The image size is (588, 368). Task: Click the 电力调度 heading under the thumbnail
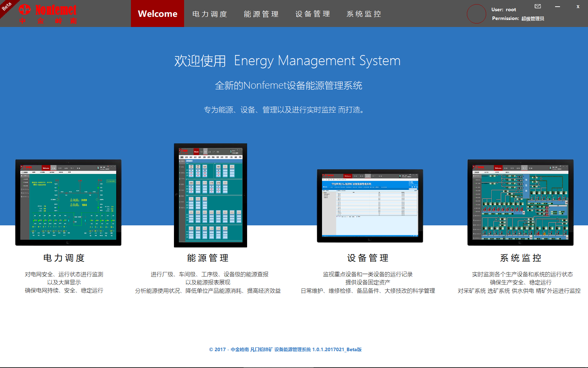(x=64, y=258)
